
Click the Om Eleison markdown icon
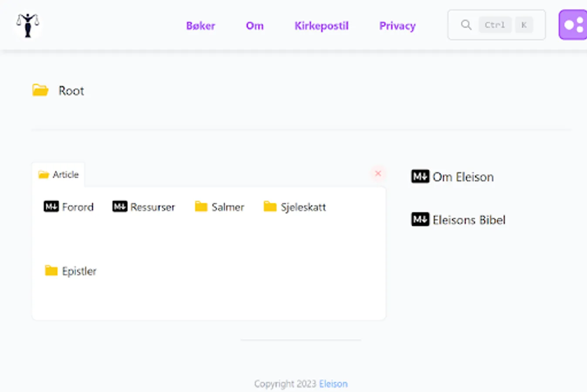click(420, 176)
